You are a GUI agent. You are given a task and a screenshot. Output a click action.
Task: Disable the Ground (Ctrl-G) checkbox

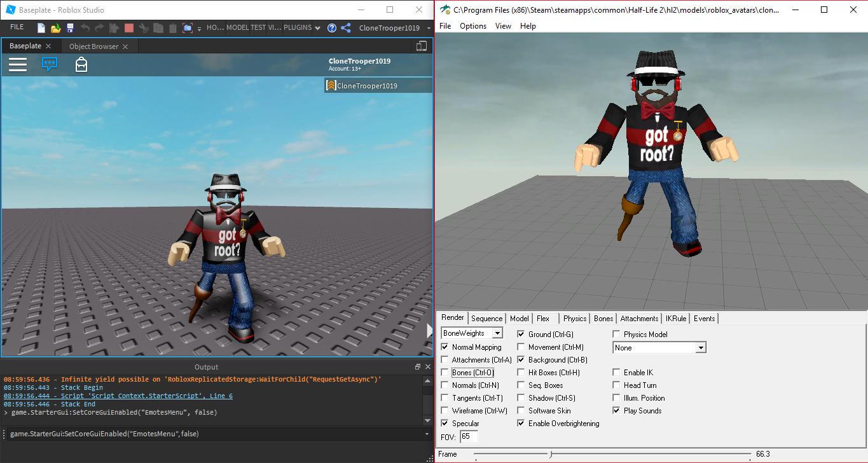[x=521, y=335]
